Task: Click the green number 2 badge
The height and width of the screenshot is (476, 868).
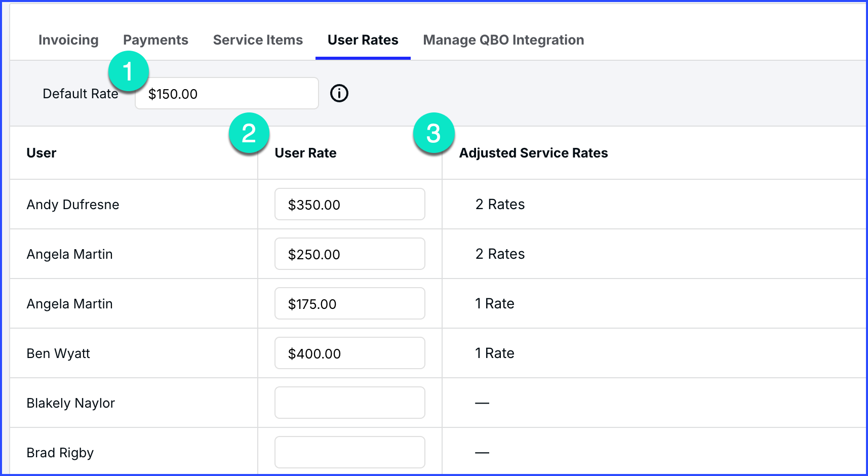Action: (249, 133)
